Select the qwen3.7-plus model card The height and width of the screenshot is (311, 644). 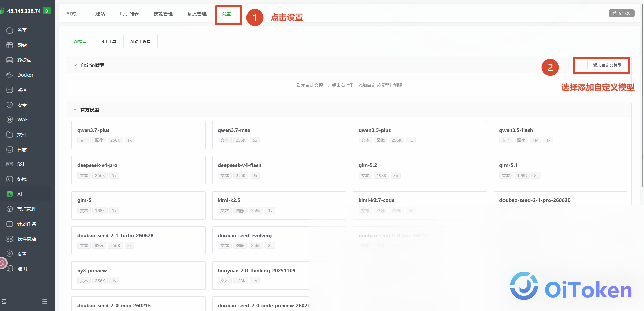click(x=138, y=135)
